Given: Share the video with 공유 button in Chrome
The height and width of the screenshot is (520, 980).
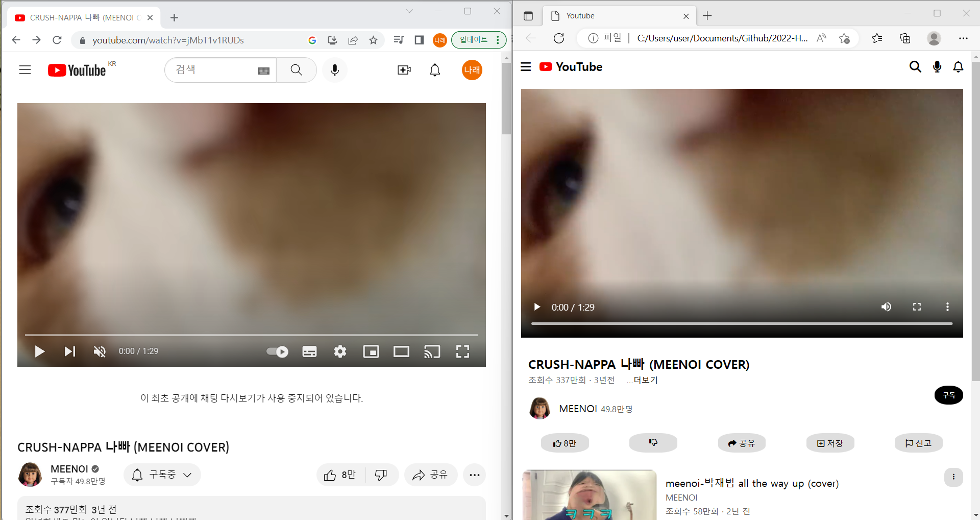Looking at the screenshot, I should click(x=430, y=475).
